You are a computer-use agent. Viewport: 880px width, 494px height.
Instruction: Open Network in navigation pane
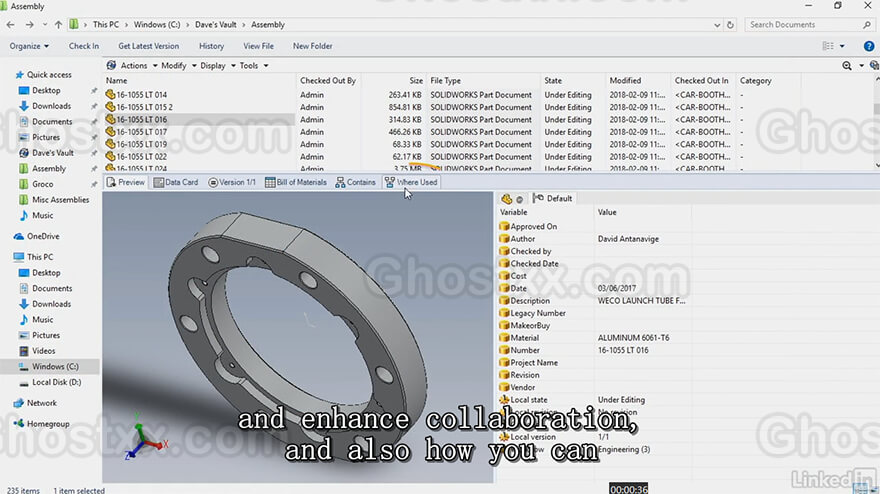[x=42, y=403]
